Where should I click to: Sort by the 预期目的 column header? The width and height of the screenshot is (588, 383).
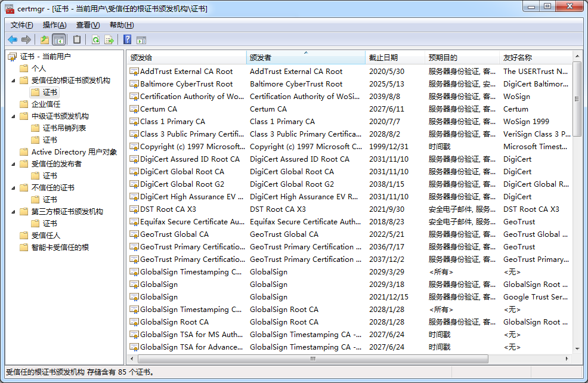pos(462,57)
